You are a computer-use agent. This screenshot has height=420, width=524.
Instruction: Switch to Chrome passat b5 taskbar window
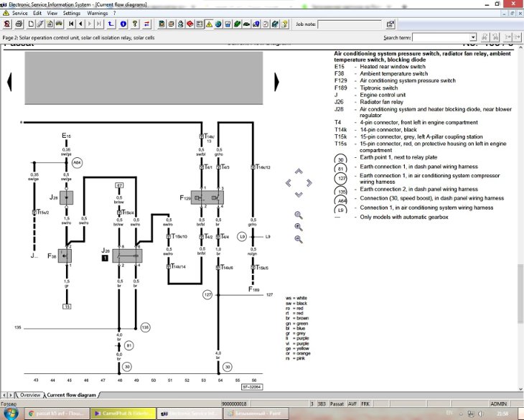tap(57, 414)
